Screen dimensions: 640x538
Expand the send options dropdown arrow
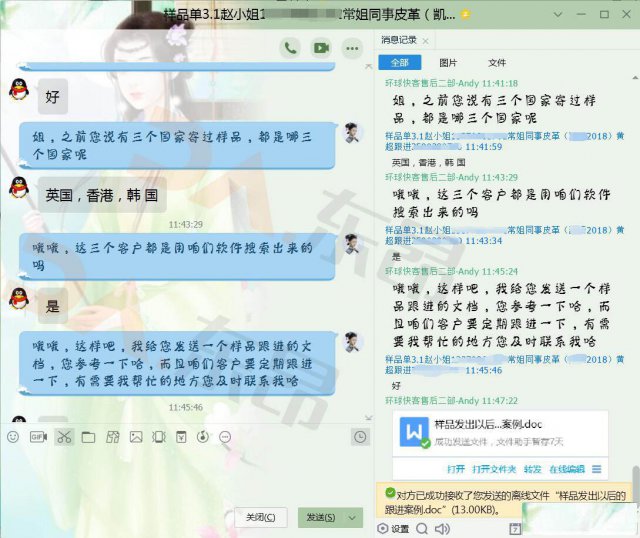tap(352, 518)
